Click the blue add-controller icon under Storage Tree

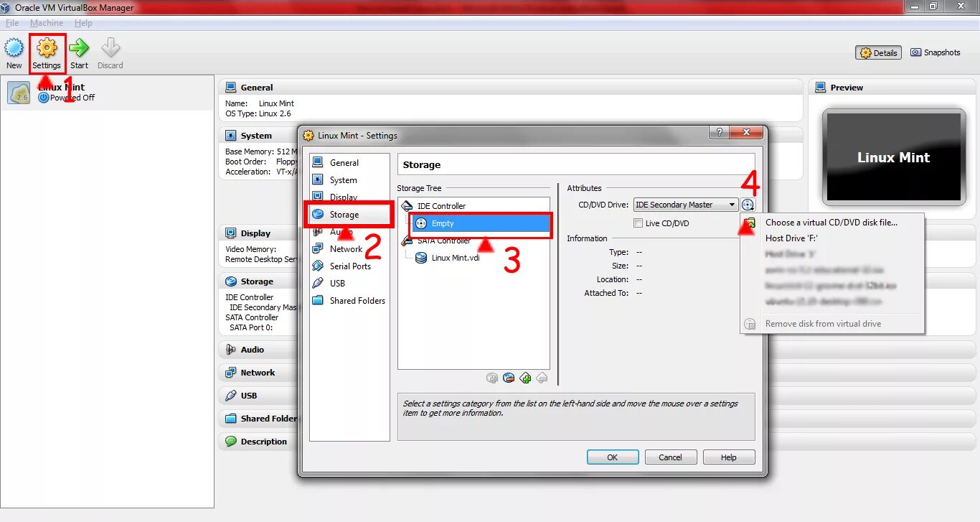(509, 378)
